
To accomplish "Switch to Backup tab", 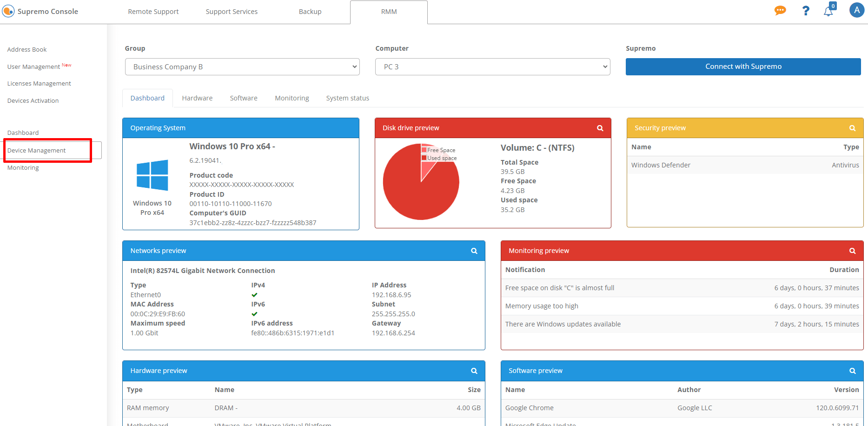I will [310, 12].
